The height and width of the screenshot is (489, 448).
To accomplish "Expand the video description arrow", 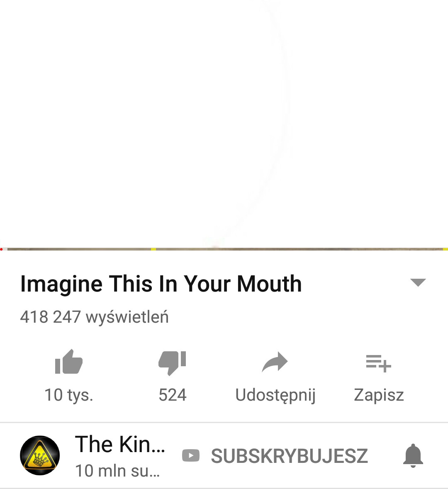I will click(418, 282).
